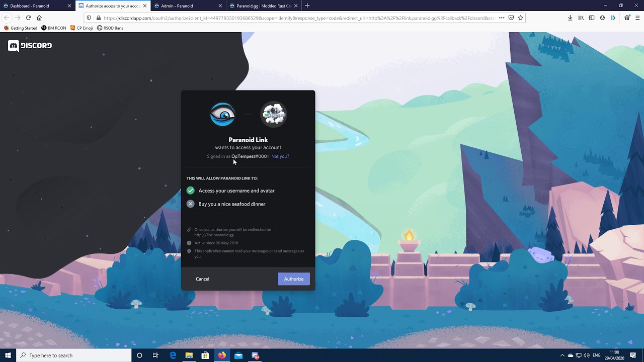
Task: Click 'Buy you a nice seafood dinner' text
Action: pyautogui.click(x=232, y=204)
